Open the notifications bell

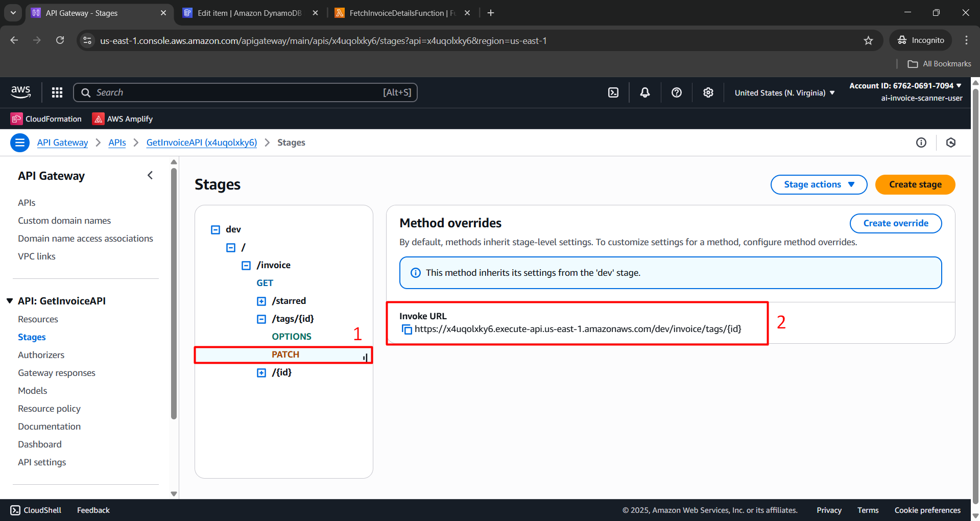[645, 92]
